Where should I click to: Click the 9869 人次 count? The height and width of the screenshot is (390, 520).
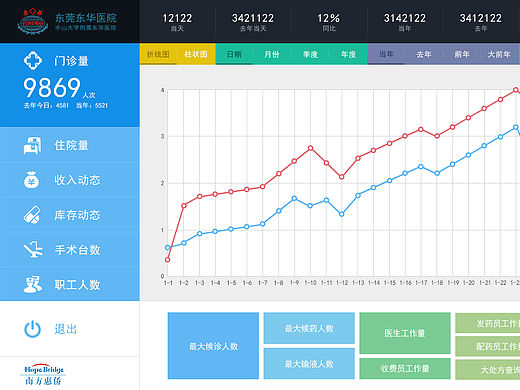click(59, 88)
